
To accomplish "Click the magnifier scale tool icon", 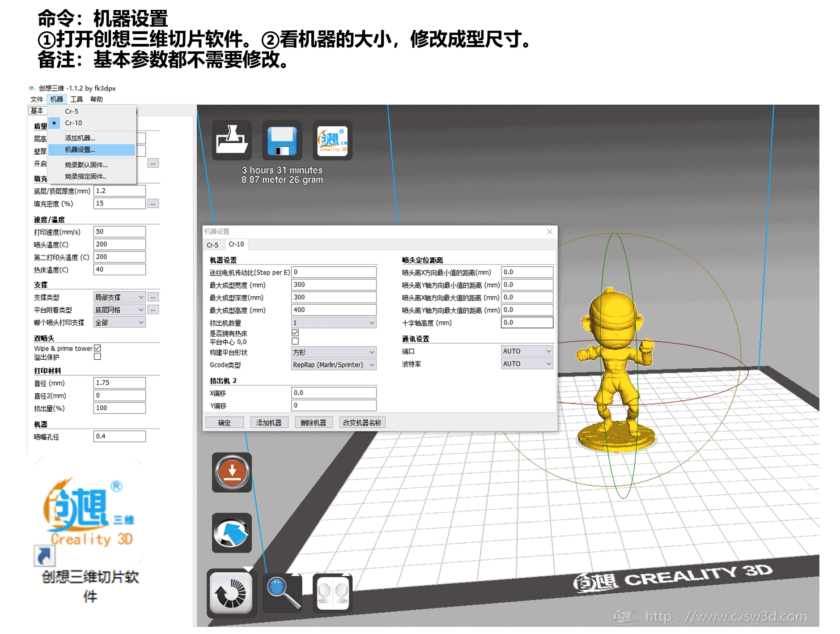I will pos(282,593).
